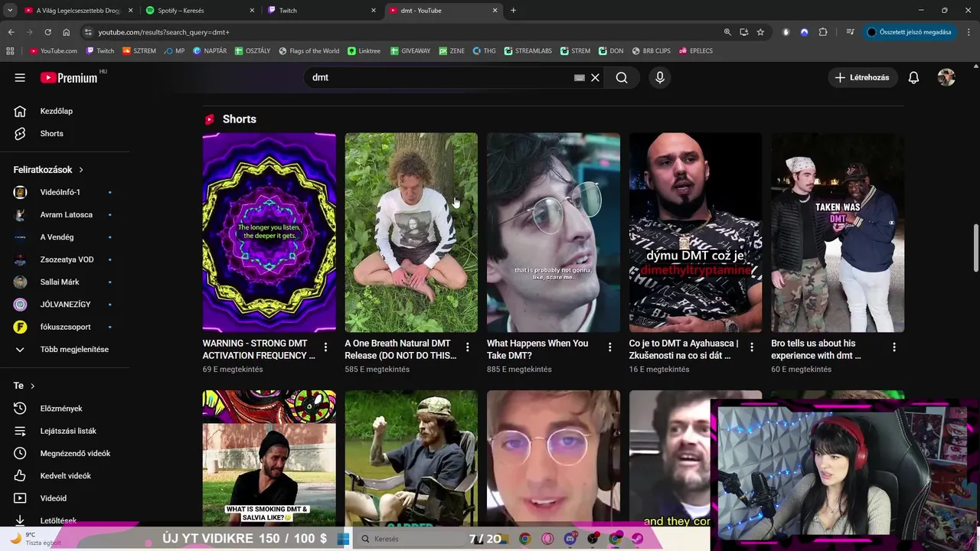Screen dimensions: 980x551
Task: Open the notifications bell
Action: (913, 77)
